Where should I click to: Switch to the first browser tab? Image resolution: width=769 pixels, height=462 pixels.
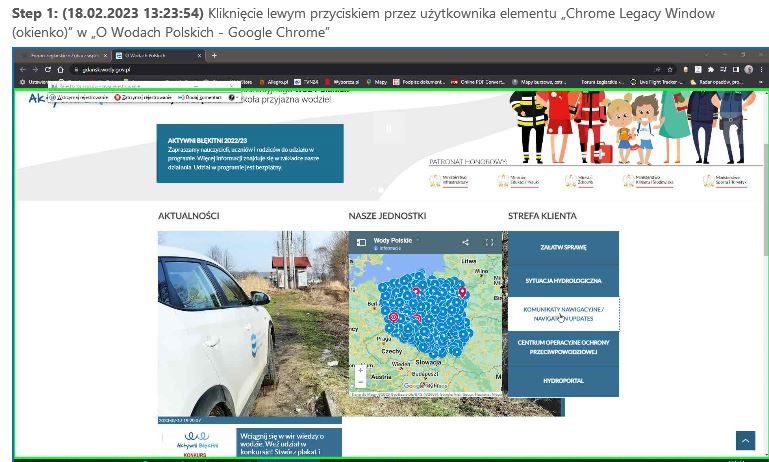tap(65, 55)
